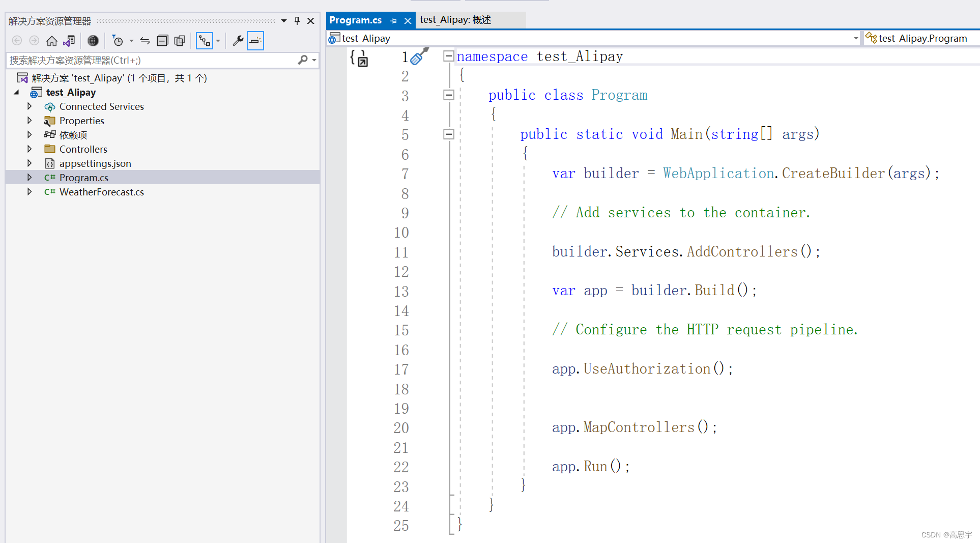Switch to the Program.cs editor tab

coord(356,20)
